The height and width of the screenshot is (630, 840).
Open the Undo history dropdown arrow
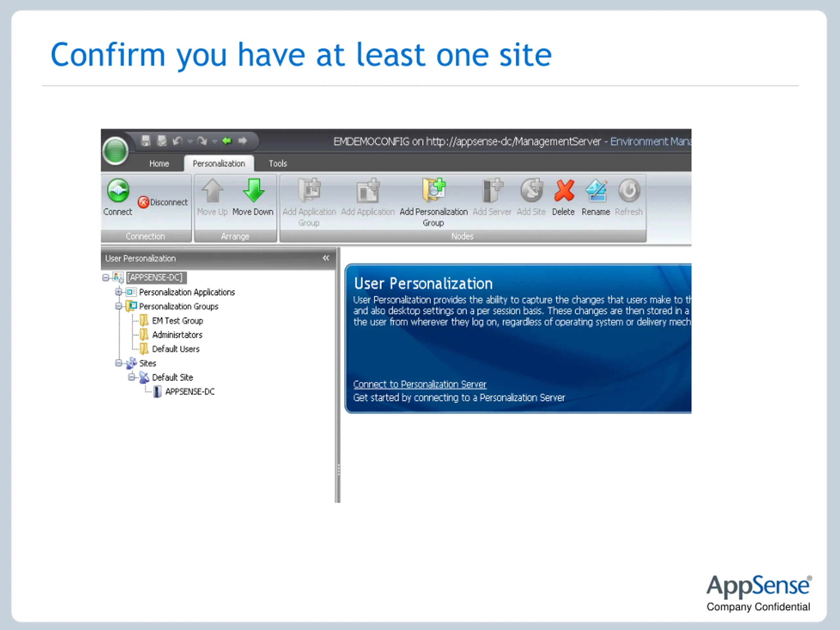190,142
